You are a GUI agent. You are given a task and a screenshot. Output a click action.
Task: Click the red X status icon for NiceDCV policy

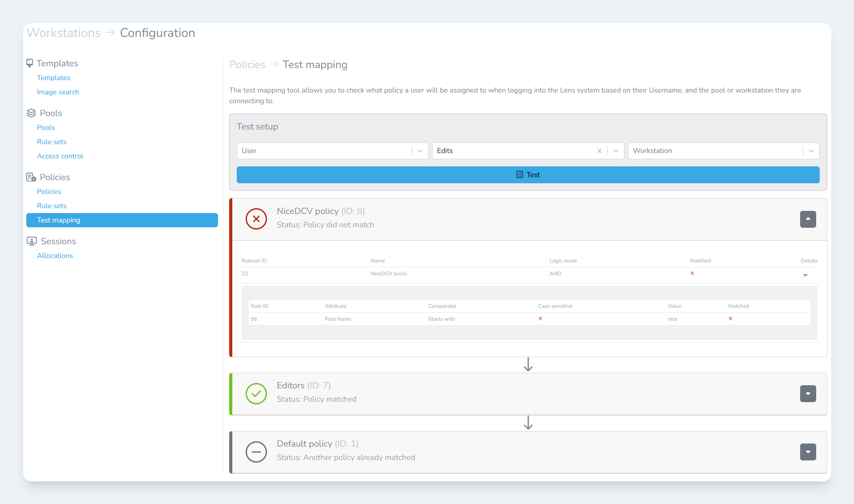tap(256, 219)
